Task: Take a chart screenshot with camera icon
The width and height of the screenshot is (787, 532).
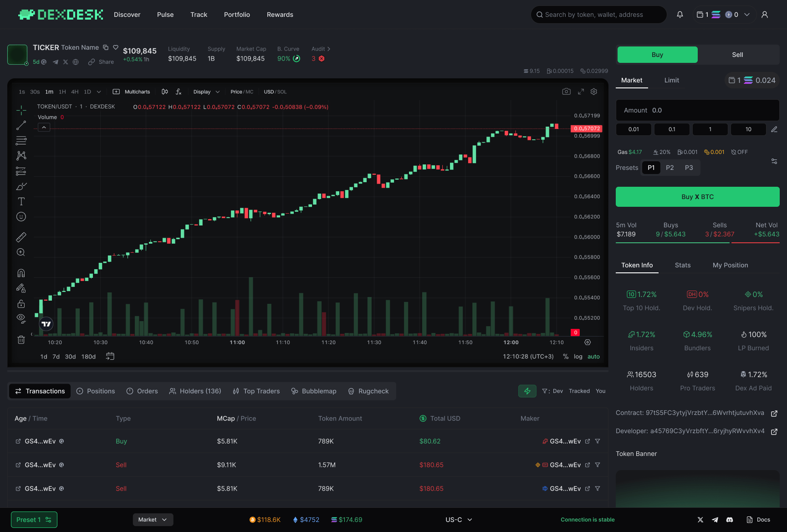Action: [566, 92]
